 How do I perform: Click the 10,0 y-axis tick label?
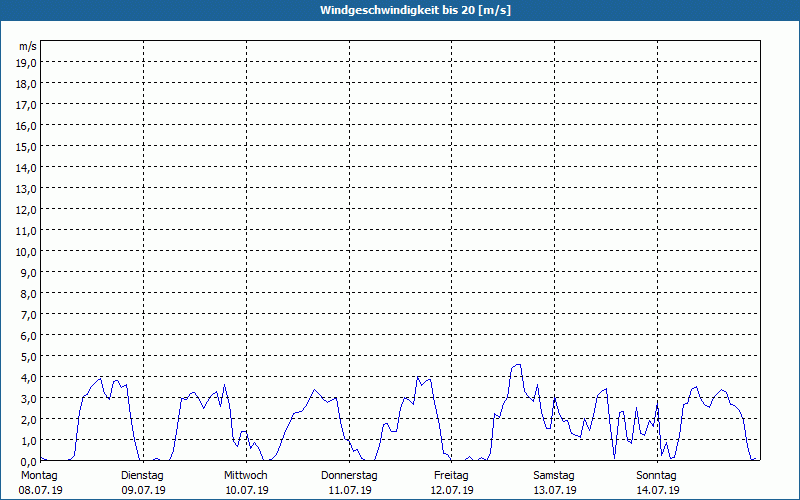[x=27, y=252]
